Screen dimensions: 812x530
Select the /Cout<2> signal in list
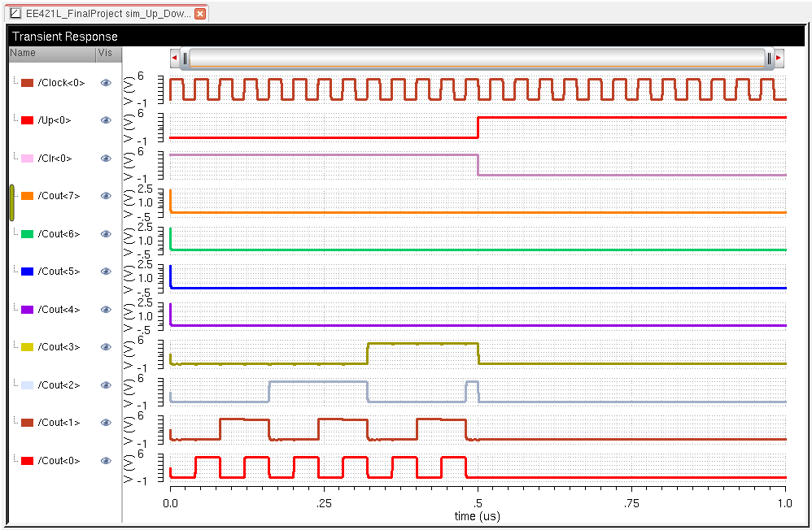pyautogui.click(x=59, y=385)
